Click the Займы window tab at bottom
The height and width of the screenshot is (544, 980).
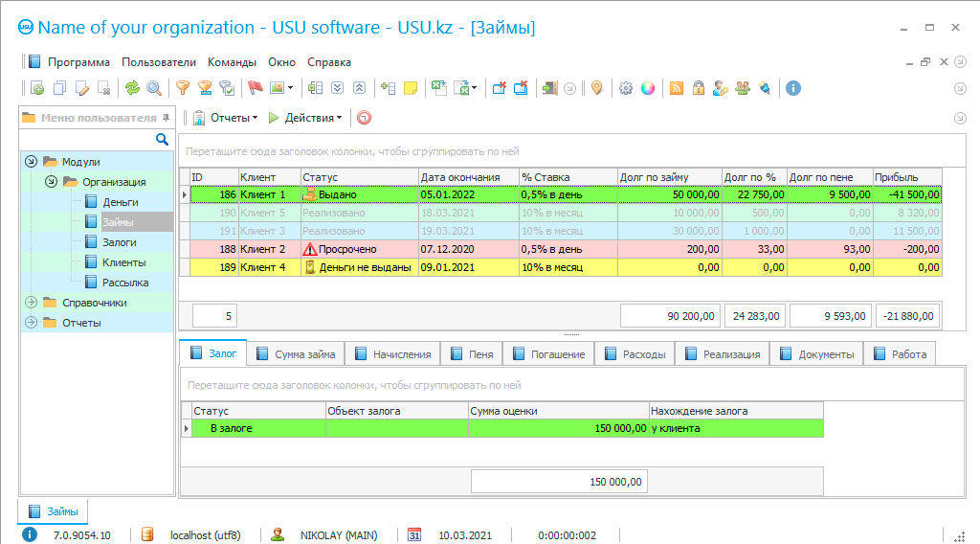pos(54,511)
